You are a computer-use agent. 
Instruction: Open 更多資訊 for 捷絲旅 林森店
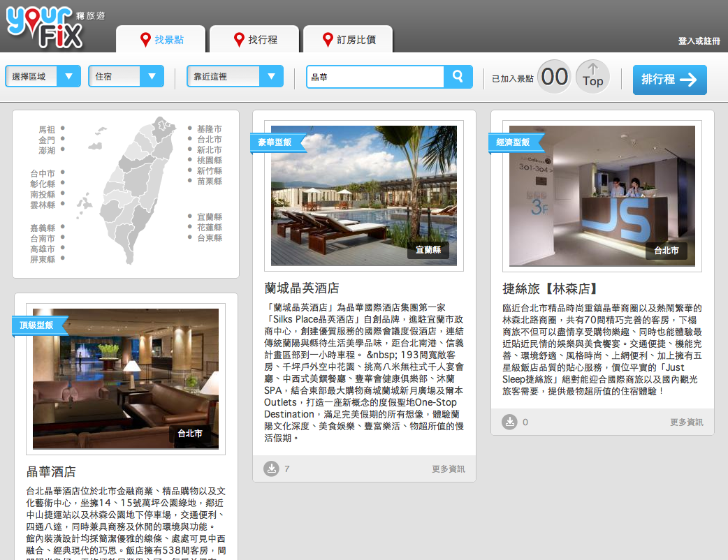(686, 422)
